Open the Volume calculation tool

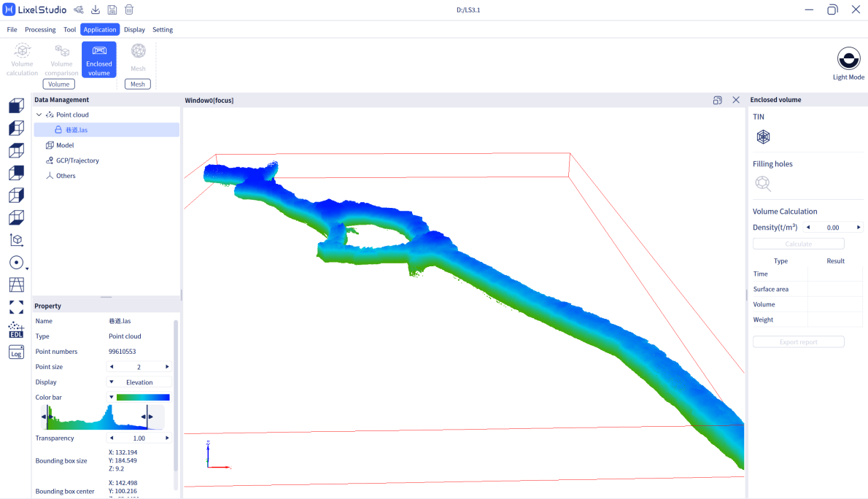pyautogui.click(x=22, y=60)
